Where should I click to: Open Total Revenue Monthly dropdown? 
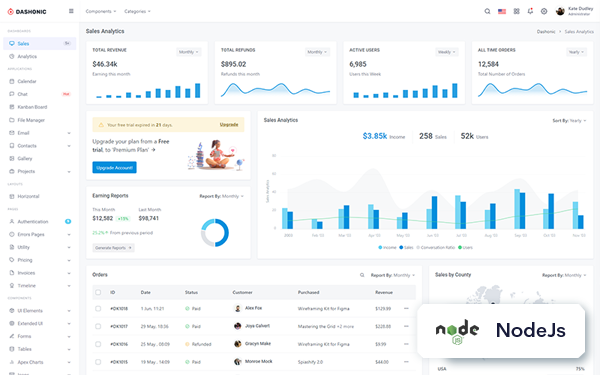coord(189,52)
